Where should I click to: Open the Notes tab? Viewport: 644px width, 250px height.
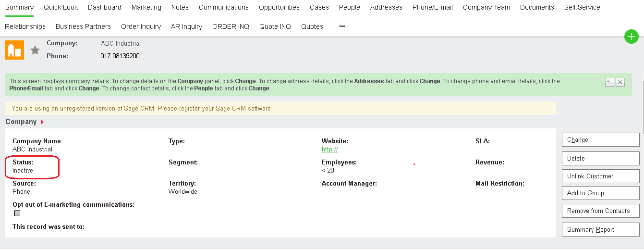pos(180,7)
